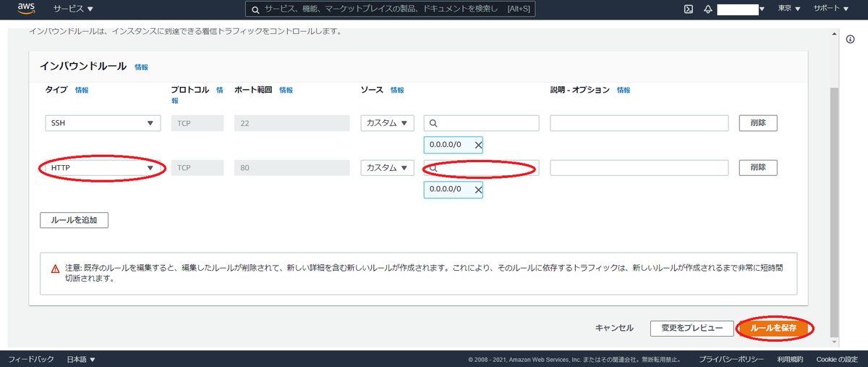Click 変更をプレビュー button

692,328
